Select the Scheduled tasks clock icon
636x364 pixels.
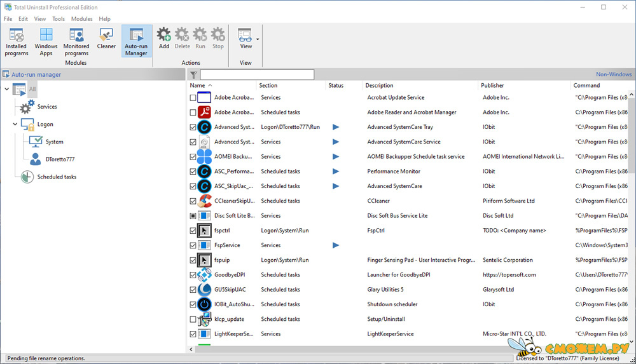[x=27, y=177]
